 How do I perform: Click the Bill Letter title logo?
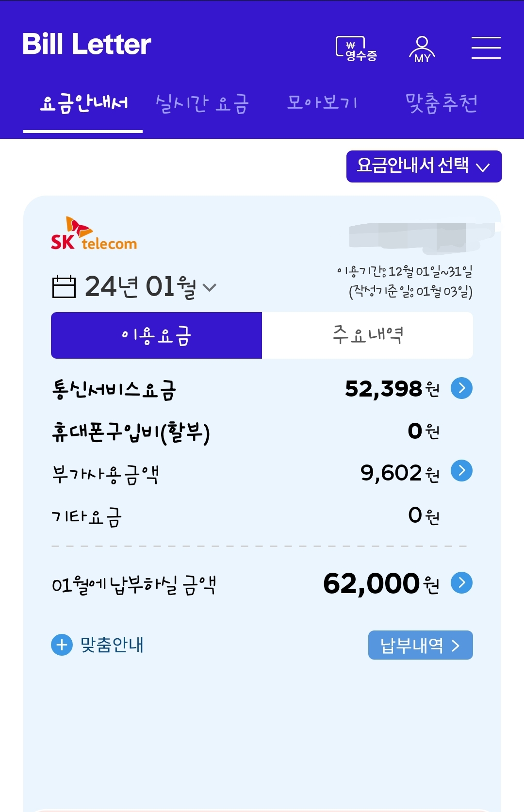point(87,44)
